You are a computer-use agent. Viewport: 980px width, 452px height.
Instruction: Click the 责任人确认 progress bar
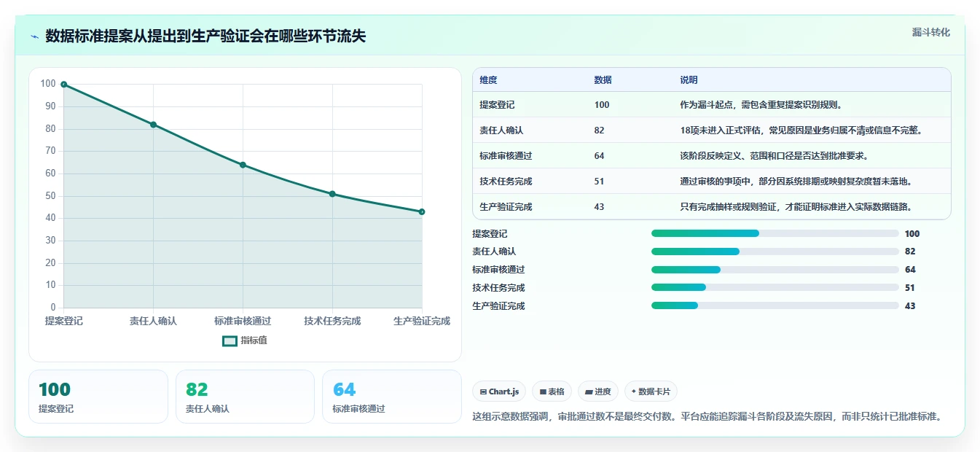[x=775, y=252]
